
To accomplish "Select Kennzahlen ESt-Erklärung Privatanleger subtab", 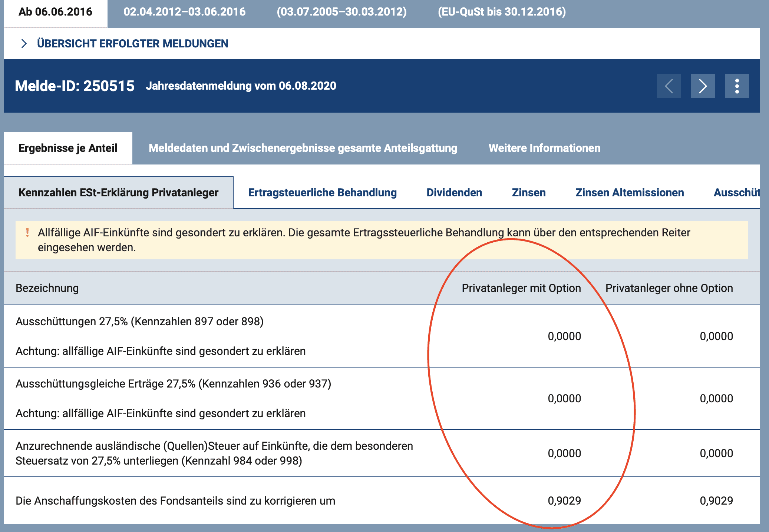I will click(118, 193).
